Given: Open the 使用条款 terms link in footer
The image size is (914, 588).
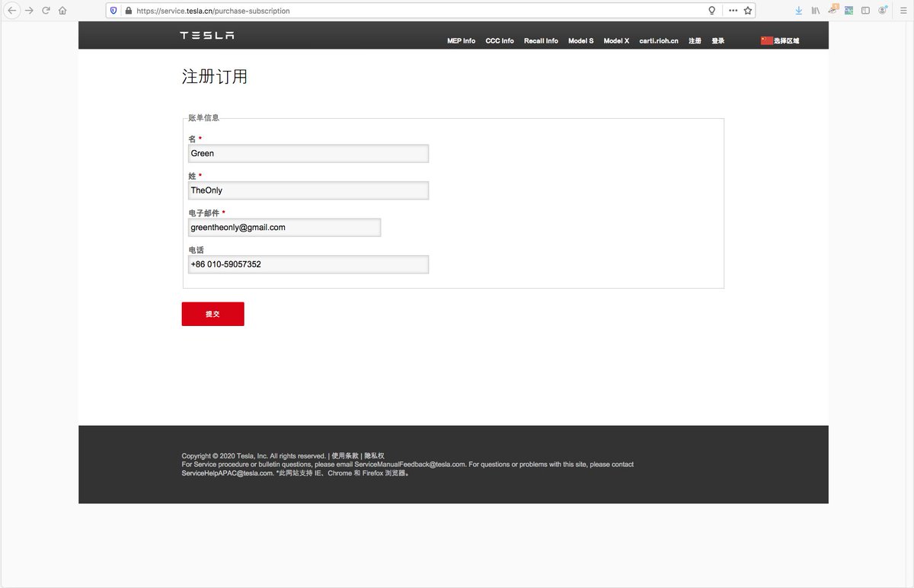Looking at the screenshot, I should click(x=345, y=455).
